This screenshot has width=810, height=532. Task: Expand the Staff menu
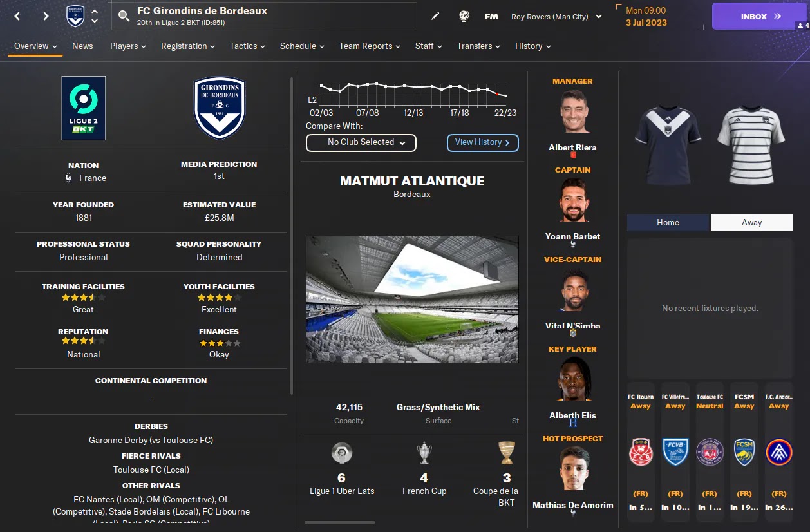tap(428, 46)
